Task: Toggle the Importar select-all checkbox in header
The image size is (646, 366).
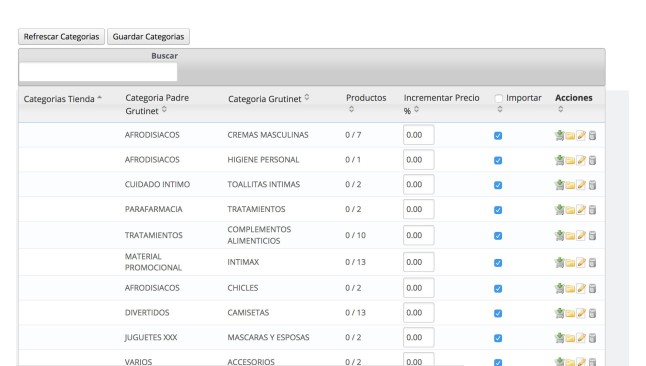Action: click(499, 98)
